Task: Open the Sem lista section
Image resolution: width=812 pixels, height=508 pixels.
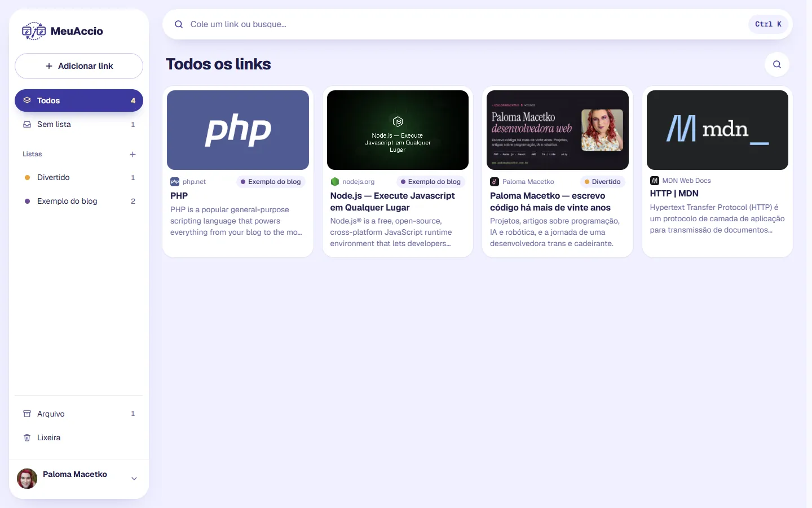Action: coord(79,124)
